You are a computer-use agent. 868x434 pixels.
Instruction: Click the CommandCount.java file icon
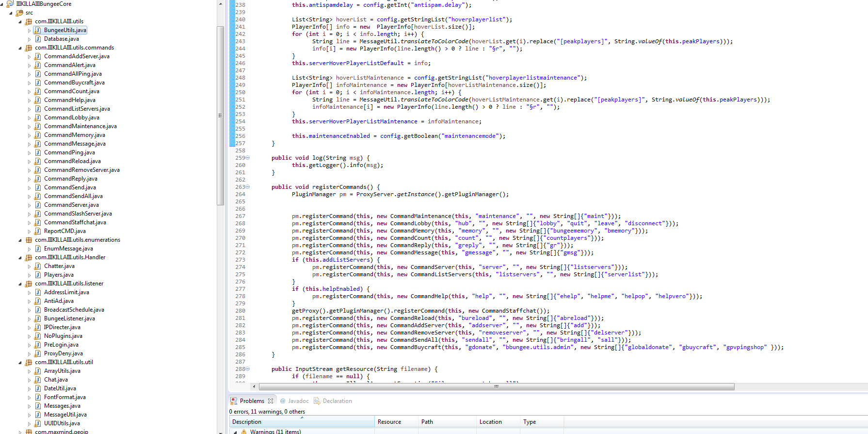tap(38, 91)
